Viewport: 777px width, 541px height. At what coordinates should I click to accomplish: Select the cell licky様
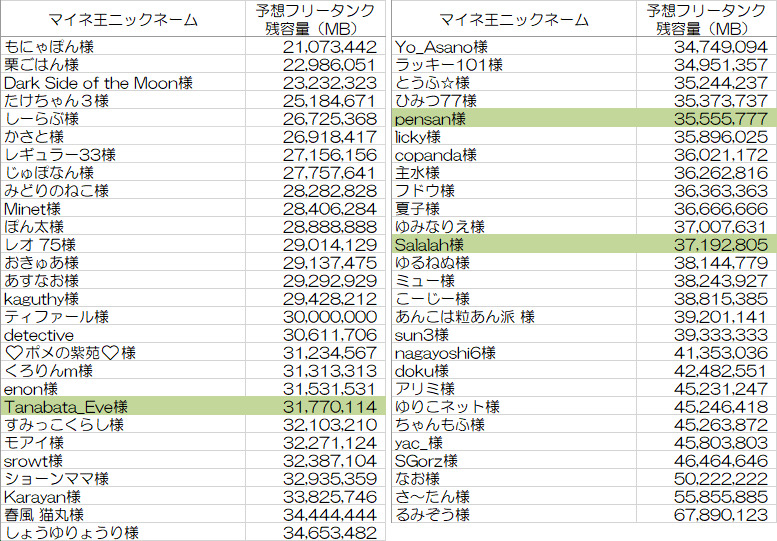514,136
